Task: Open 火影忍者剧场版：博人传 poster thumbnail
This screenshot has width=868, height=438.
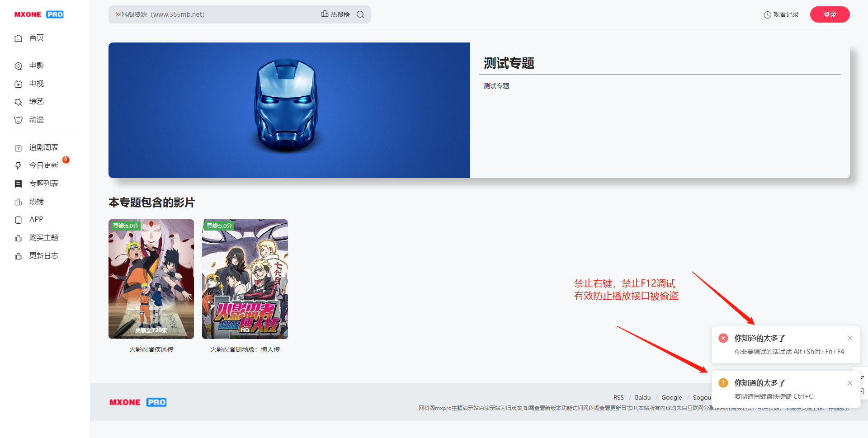Action: pos(245,279)
